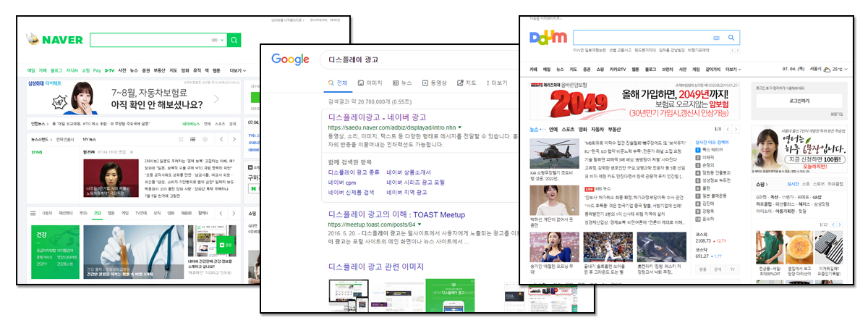The height and width of the screenshot is (331, 868).
Task: Switch to Google 뉴스 tab
Action: (x=402, y=83)
